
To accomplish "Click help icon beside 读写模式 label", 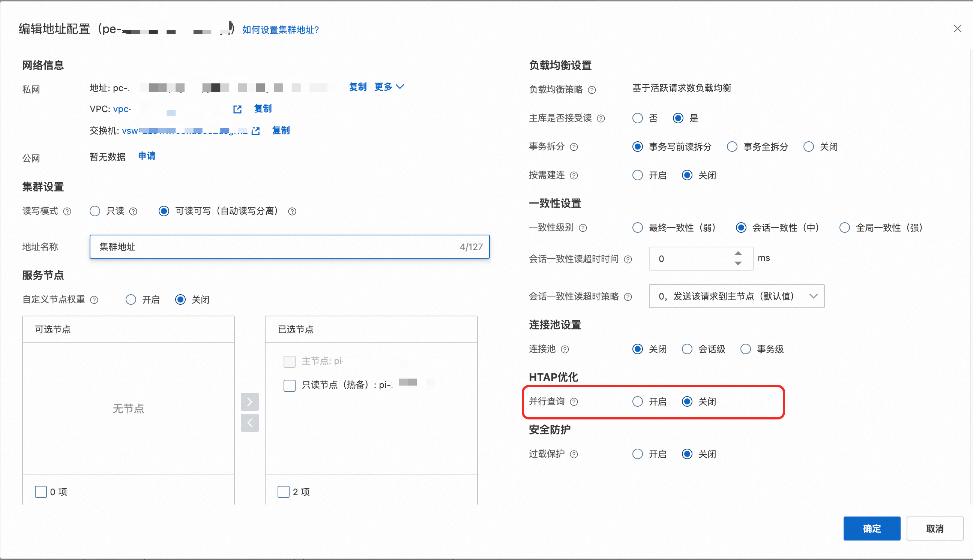I will [x=67, y=211].
